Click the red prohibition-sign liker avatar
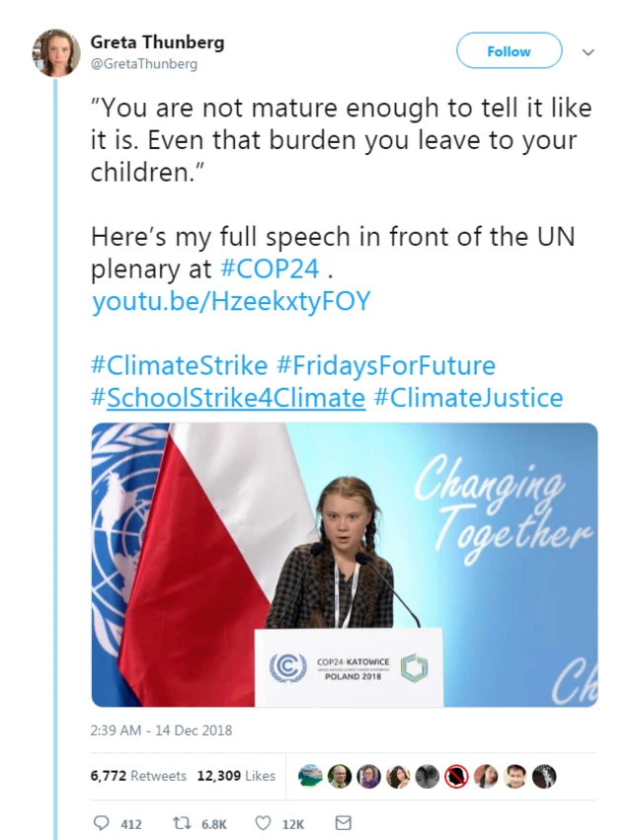The height and width of the screenshot is (840, 632). (456, 776)
